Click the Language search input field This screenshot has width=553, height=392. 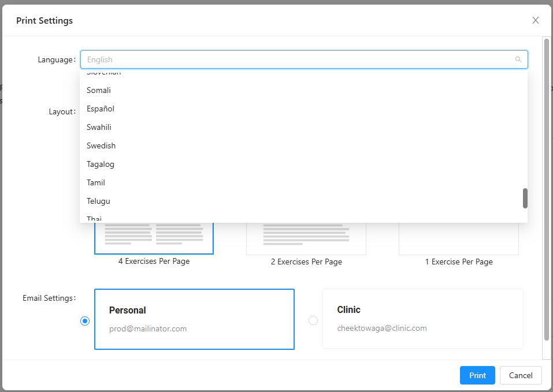[298, 59]
